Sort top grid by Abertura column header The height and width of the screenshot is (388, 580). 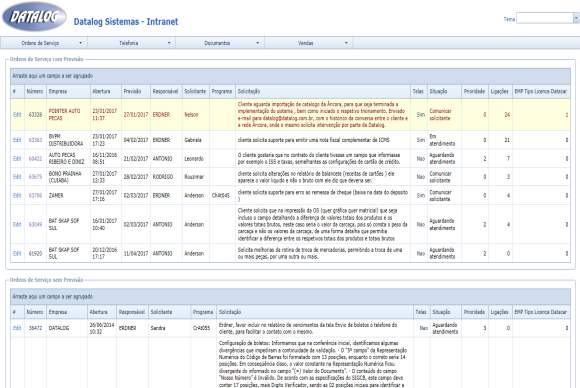pyautogui.click(x=106, y=91)
